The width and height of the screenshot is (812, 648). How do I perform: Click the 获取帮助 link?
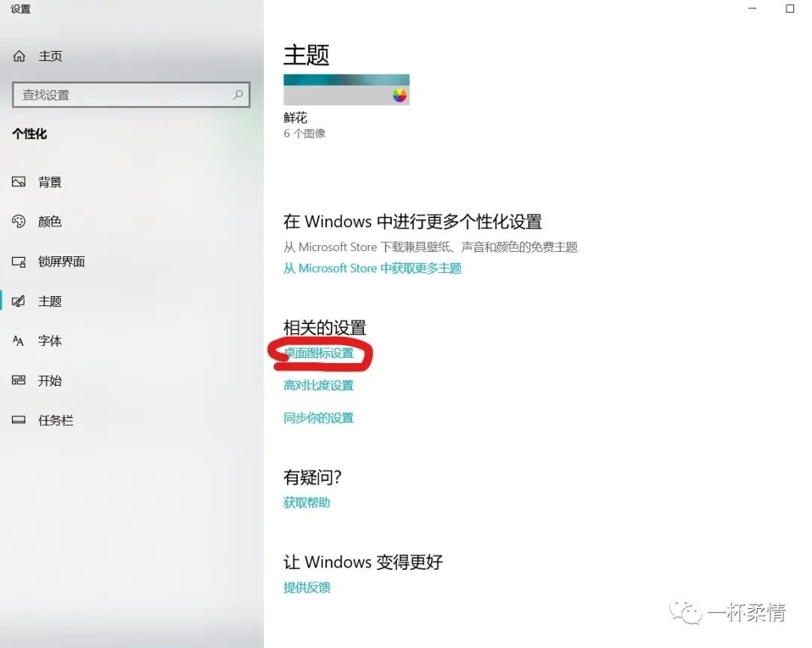307,502
